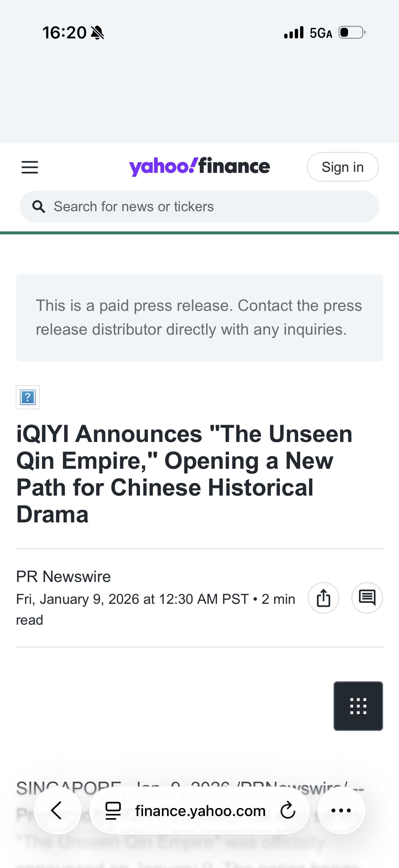Open the page tools icon in address bar
The image size is (399, 868).
pos(113,810)
